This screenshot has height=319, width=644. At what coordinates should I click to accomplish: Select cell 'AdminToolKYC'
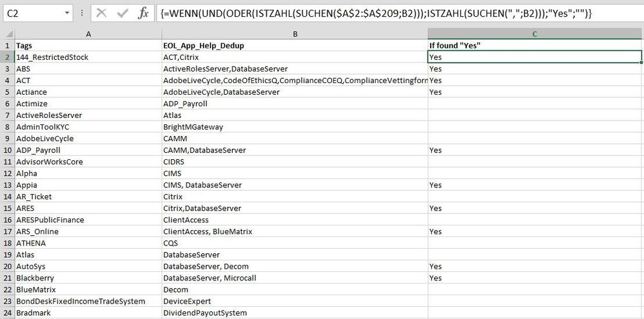pos(88,127)
